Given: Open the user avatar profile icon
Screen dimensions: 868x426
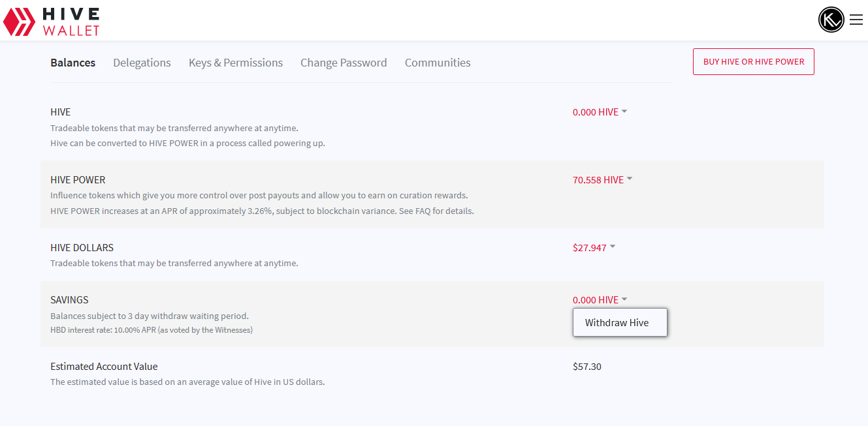Looking at the screenshot, I should tap(831, 20).
